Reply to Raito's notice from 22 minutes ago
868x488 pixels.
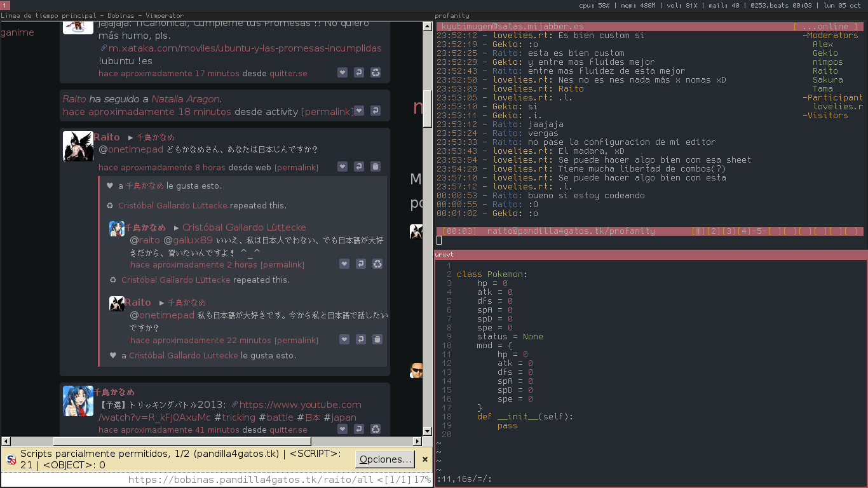click(x=361, y=339)
